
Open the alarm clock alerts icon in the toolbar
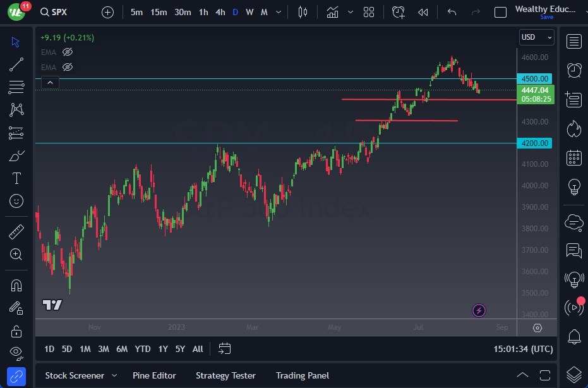tap(399, 12)
